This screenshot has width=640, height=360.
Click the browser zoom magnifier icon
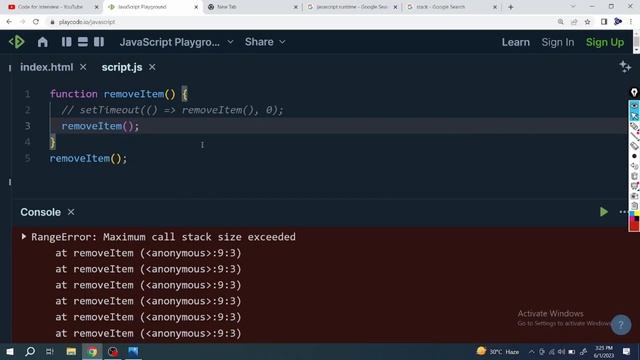point(561,22)
